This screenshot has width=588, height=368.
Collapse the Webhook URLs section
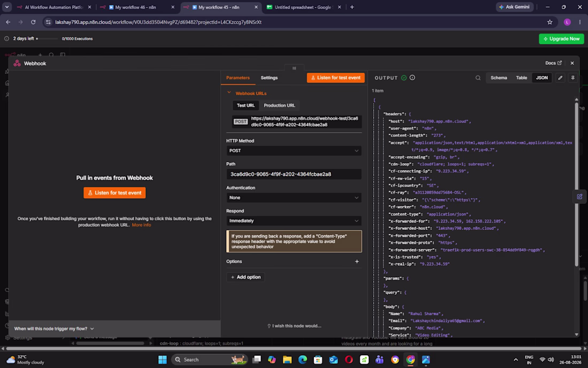[x=229, y=93]
